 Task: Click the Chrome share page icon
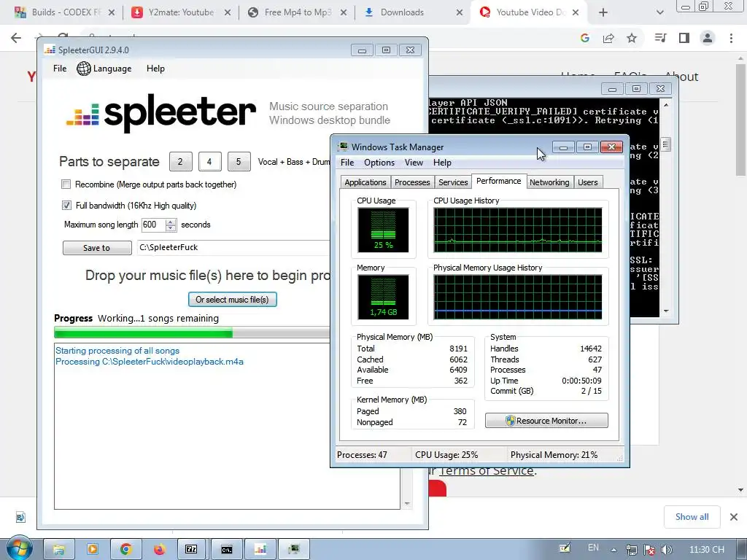tap(608, 38)
